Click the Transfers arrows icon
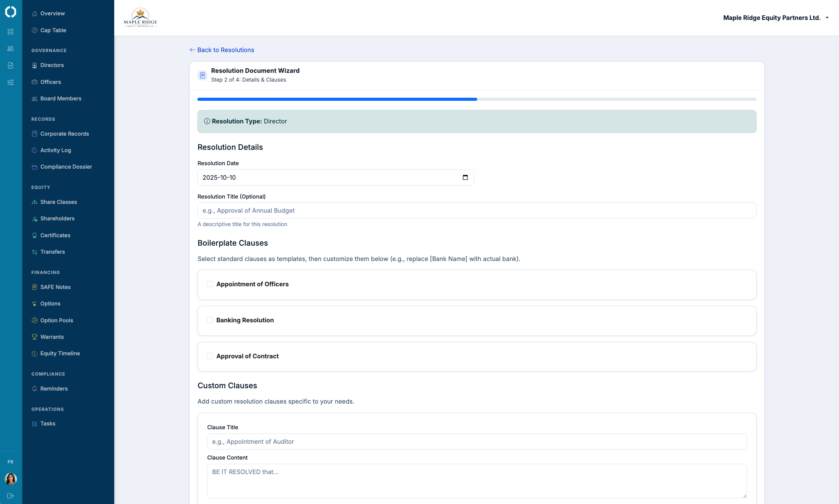 coord(34,252)
